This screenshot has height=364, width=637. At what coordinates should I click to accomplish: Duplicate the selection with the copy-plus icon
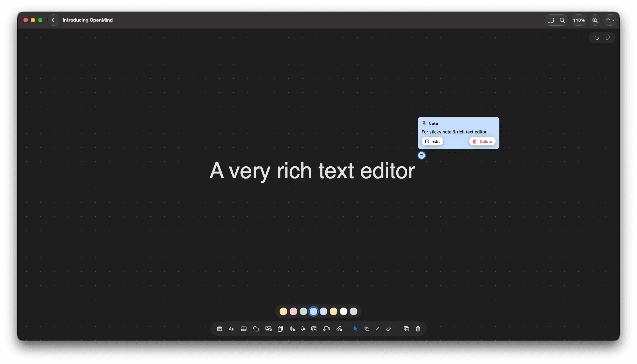tap(407, 329)
